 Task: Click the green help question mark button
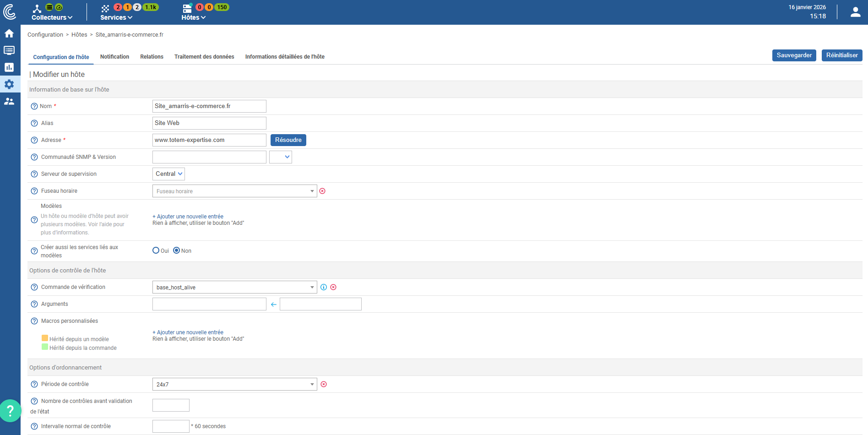pyautogui.click(x=10, y=410)
